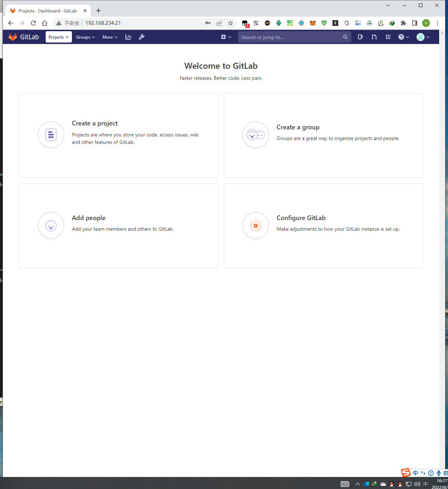Viewport: 448px width, 489px height.
Task: Open the Projects dropdown menu
Action: pos(59,37)
